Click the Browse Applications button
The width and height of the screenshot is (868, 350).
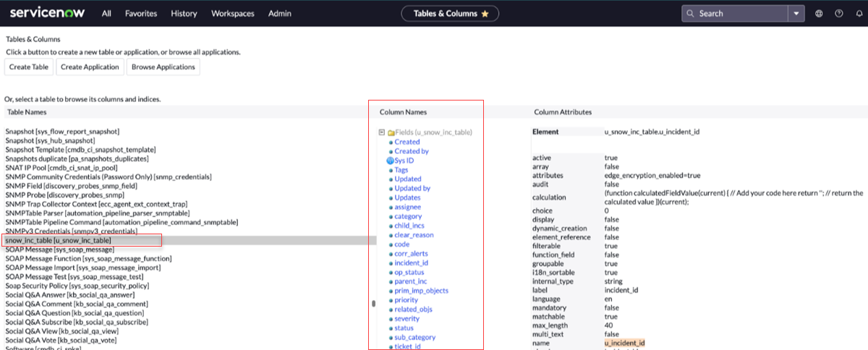(x=163, y=67)
